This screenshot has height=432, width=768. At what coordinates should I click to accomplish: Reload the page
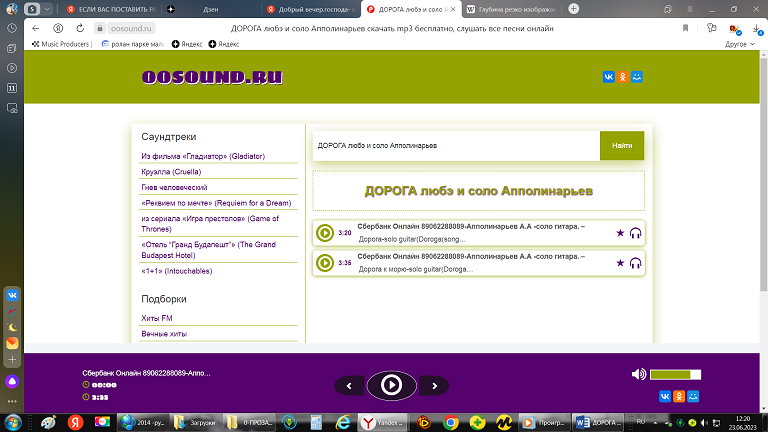[x=80, y=28]
